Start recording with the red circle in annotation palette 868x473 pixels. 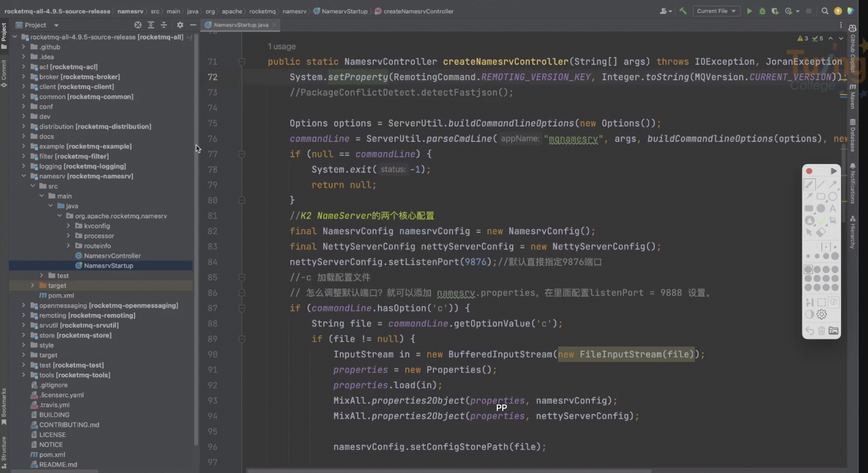(809, 171)
